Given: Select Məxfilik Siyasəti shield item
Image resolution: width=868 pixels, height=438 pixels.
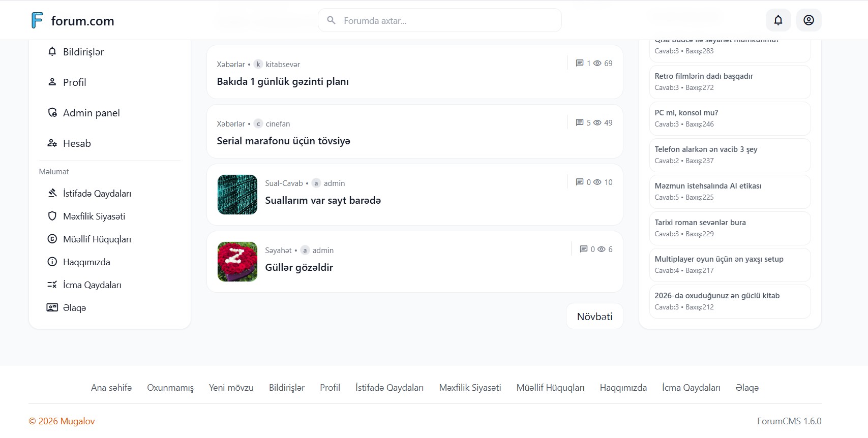Looking at the screenshot, I should (x=94, y=216).
